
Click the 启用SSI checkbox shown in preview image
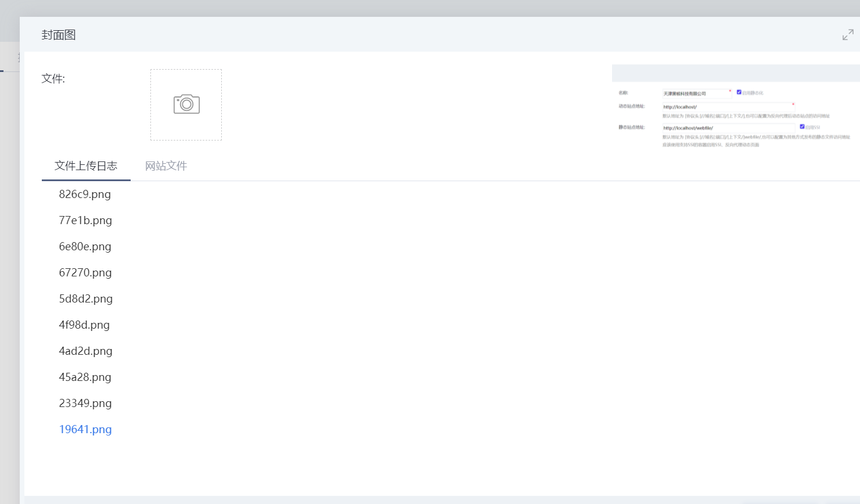click(x=802, y=127)
